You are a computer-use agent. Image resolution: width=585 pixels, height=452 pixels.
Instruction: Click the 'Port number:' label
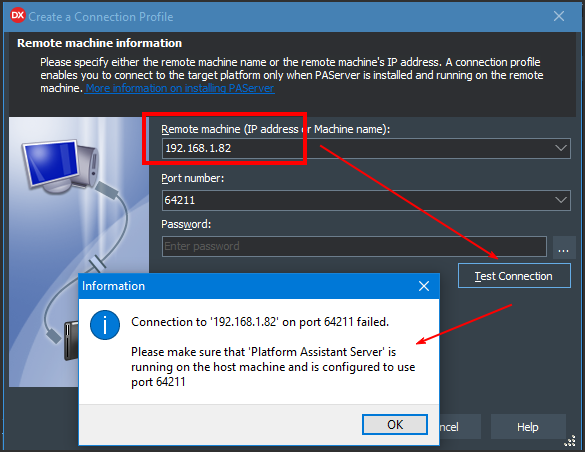pyautogui.click(x=193, y=179)
